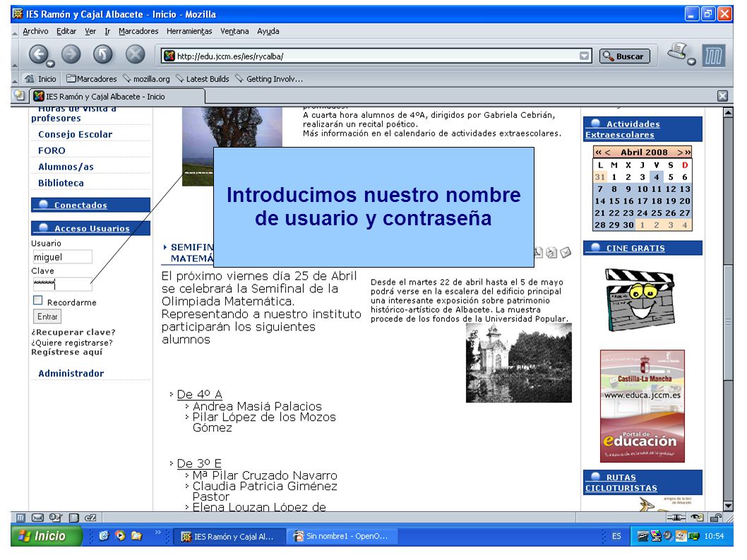Click the CINE GRATIS clapperboard image

tap(641, 300)
